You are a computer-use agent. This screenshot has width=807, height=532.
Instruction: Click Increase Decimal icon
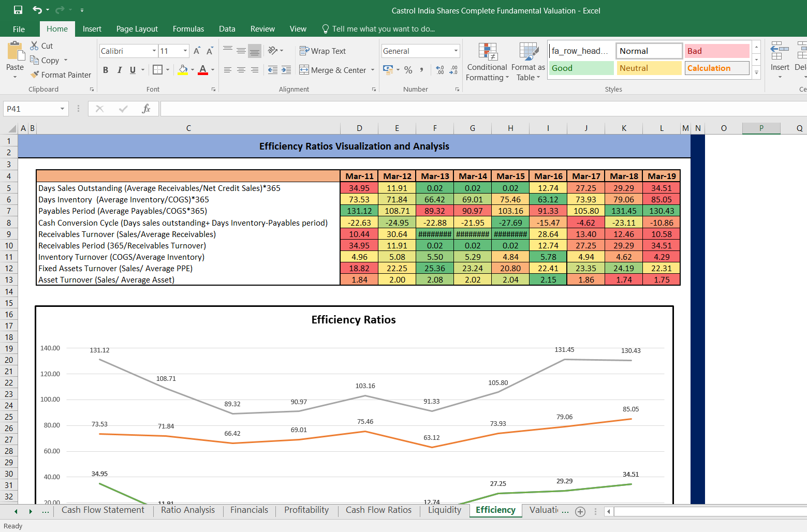pos(440,70)
